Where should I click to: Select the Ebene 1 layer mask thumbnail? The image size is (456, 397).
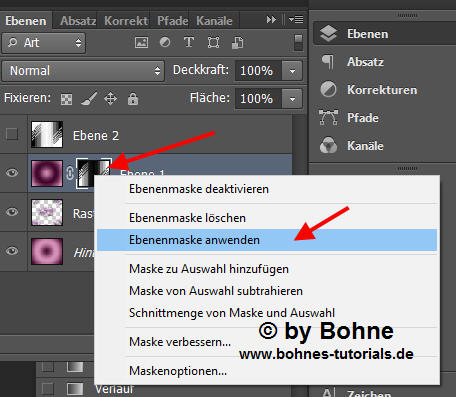(x=94, y=173)
